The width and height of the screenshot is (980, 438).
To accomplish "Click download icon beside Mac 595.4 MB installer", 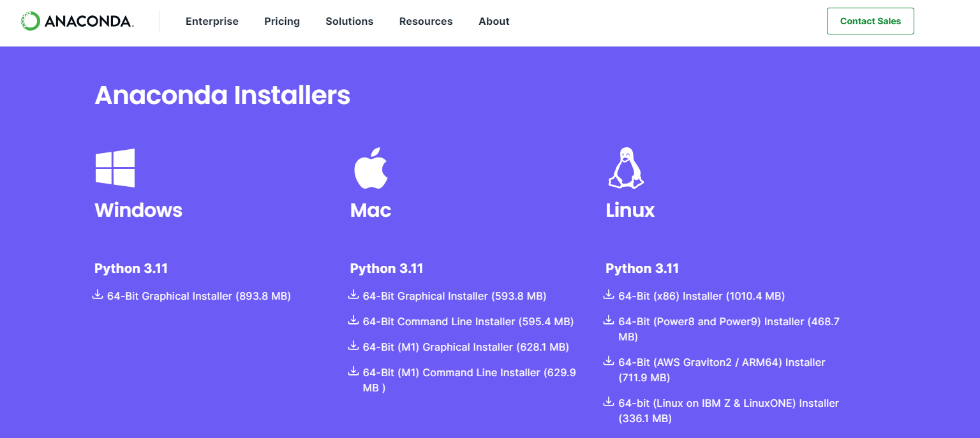I will (x=353, y=320).
